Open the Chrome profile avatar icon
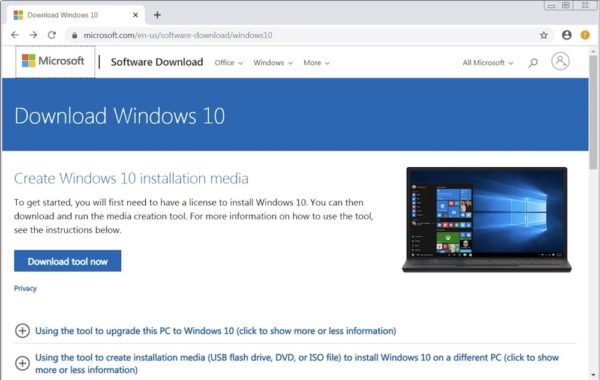 [567, 35]
